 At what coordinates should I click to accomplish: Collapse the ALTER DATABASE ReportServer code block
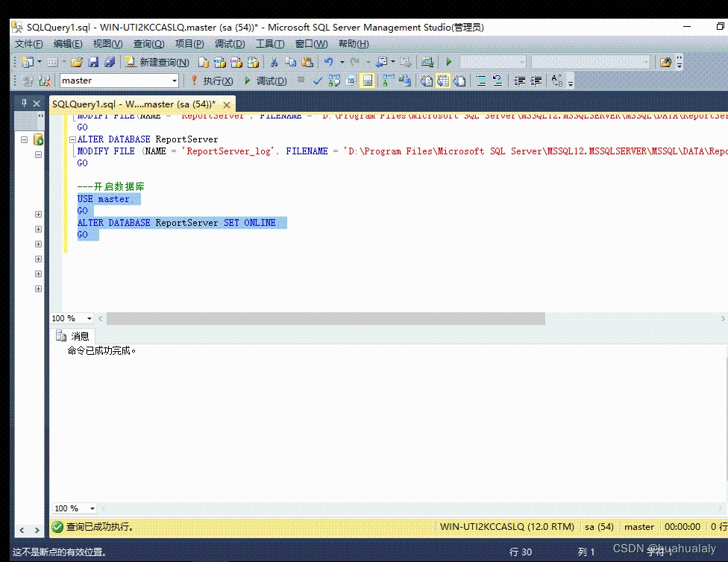(x=72, y=139)
